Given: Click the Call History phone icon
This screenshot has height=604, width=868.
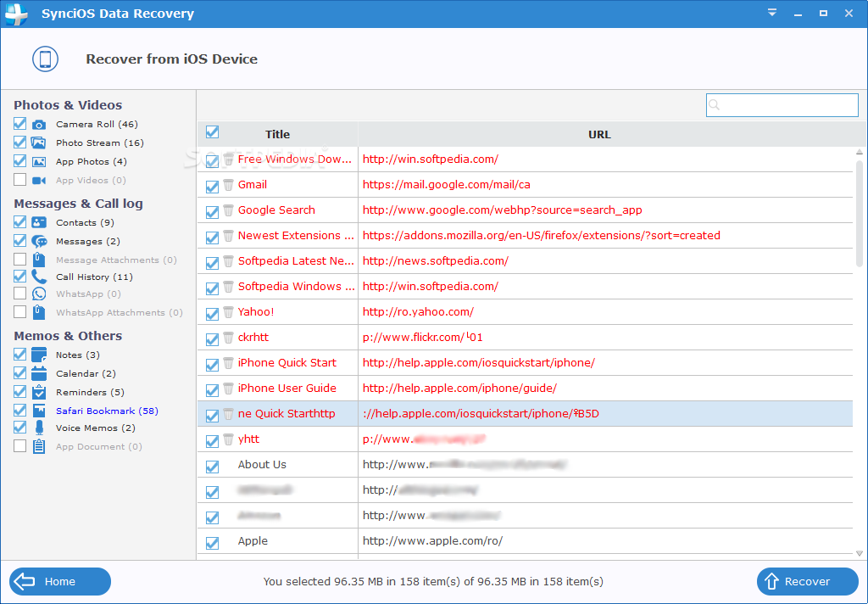Looking at the screenshot, I should tap(39, 277).
